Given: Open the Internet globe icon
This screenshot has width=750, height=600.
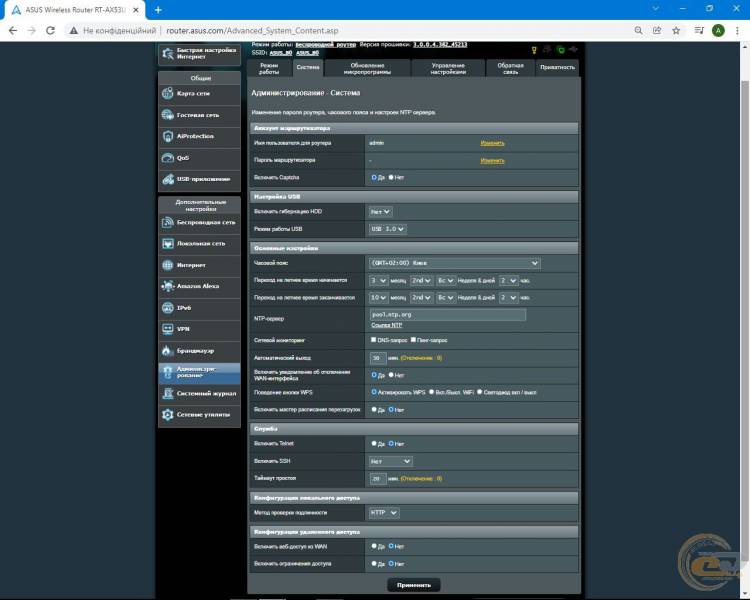Looking at the screenshot, I should (167, 265).
